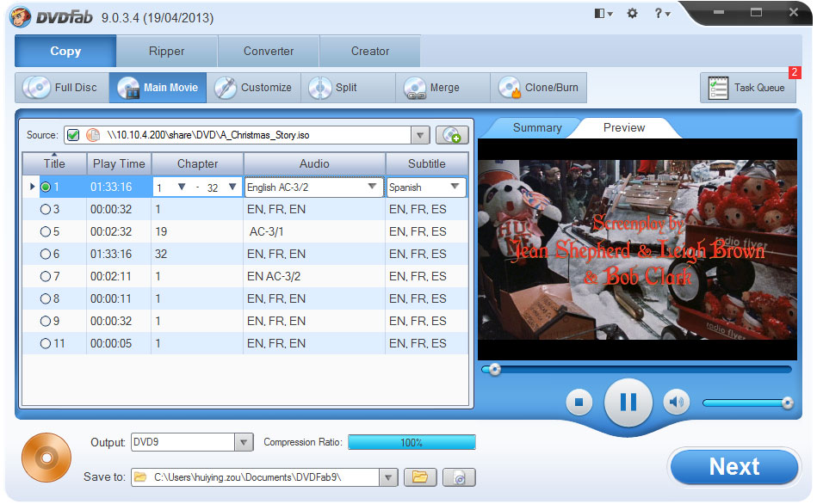Toggle the source checkbox
Screen dimensions: 817x504
point(73,135)
